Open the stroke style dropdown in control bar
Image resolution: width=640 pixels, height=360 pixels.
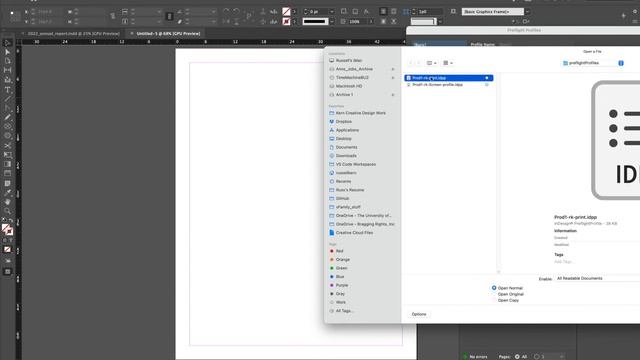[x=331, y=21]
